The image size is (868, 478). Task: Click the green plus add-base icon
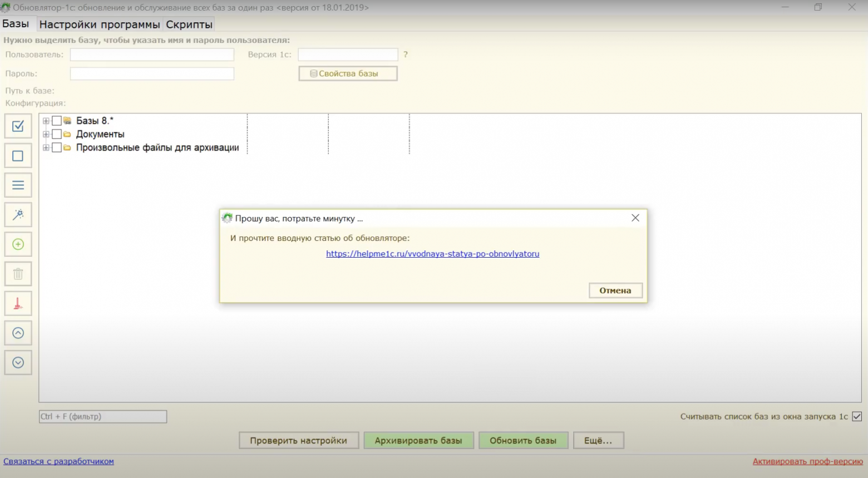18,244
